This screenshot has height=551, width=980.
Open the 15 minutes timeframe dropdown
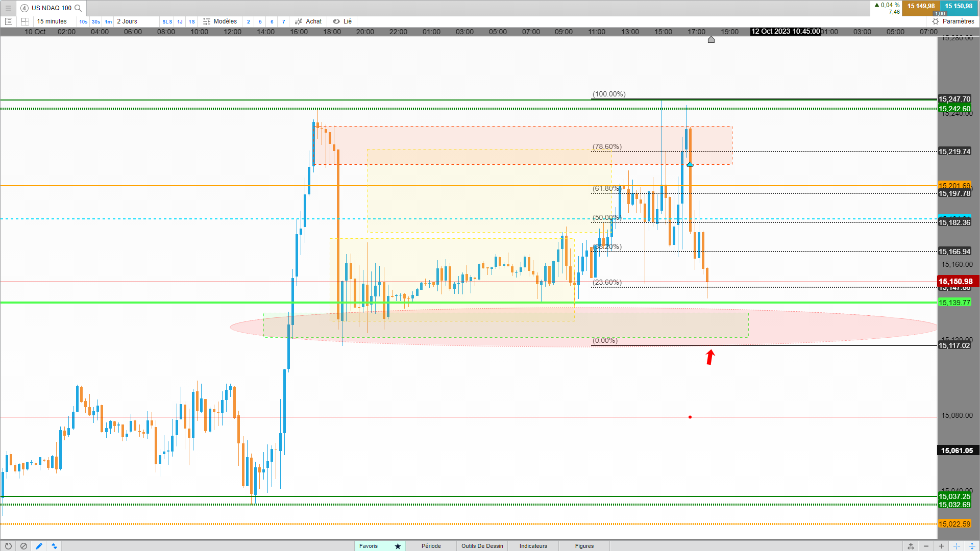(x=52, y=21)
